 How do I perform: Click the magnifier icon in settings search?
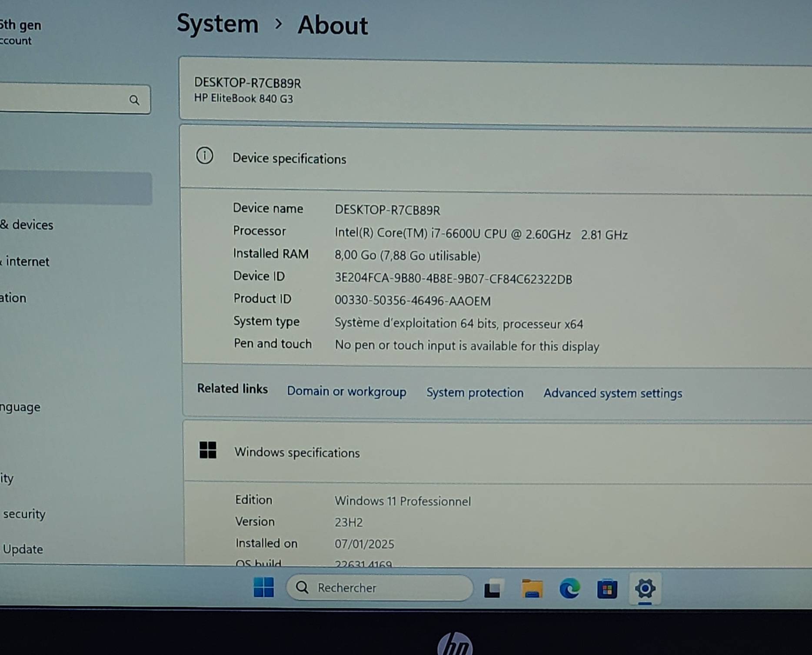(x=134, y=100)
